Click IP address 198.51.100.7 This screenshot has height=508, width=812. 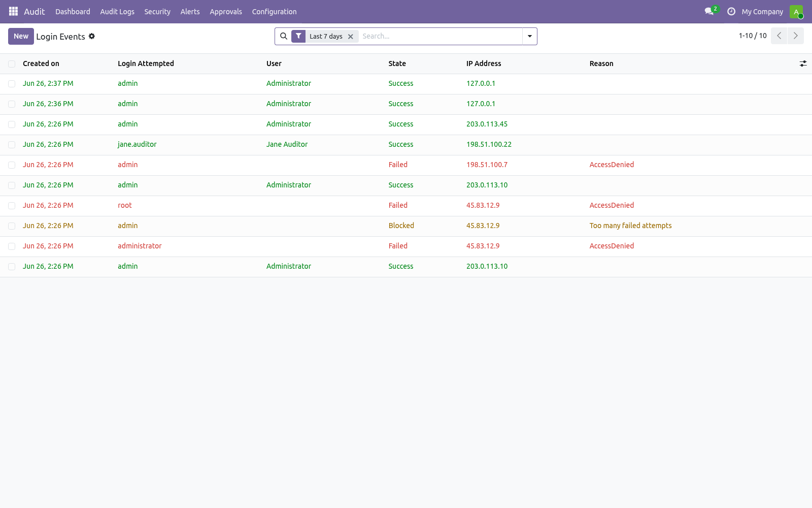487,165
